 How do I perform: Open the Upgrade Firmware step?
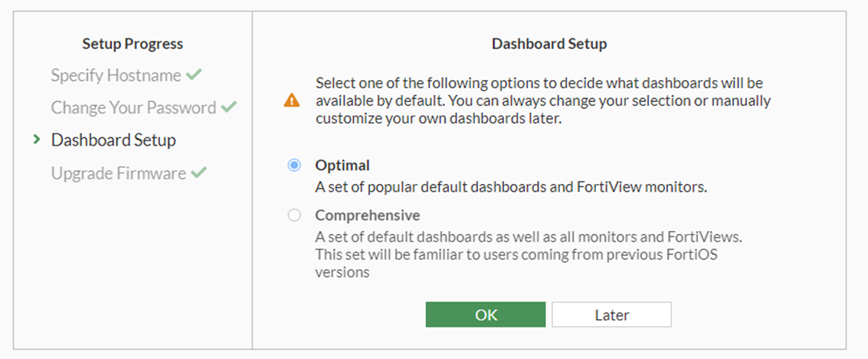119,173
